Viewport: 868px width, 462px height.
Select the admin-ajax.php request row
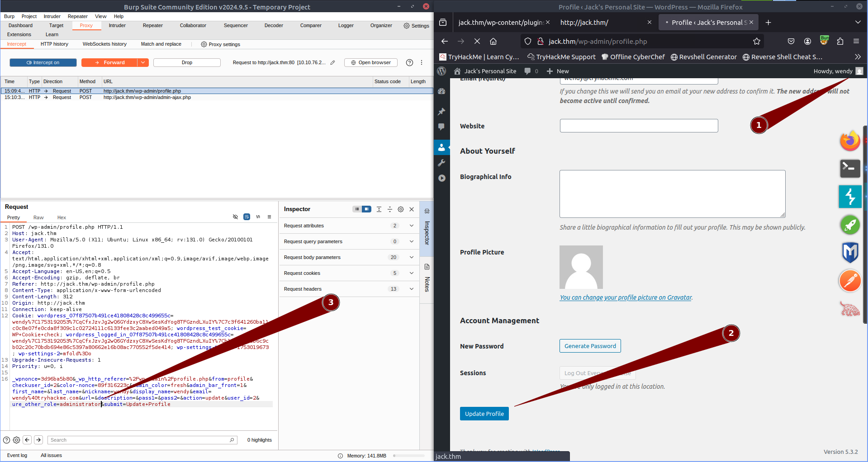(x=217, y=97)
